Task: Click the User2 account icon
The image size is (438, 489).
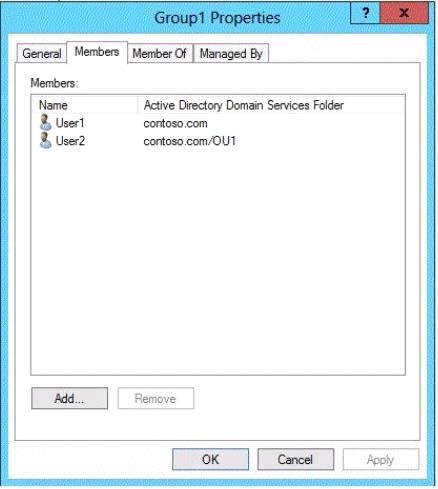Action: click(x=45, y=140)
